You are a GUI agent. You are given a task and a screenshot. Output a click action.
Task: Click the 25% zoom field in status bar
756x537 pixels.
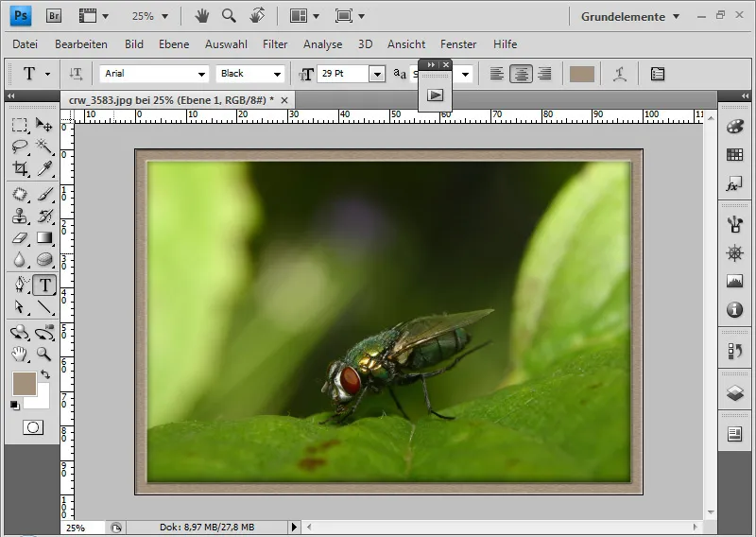tap(82, 528)
